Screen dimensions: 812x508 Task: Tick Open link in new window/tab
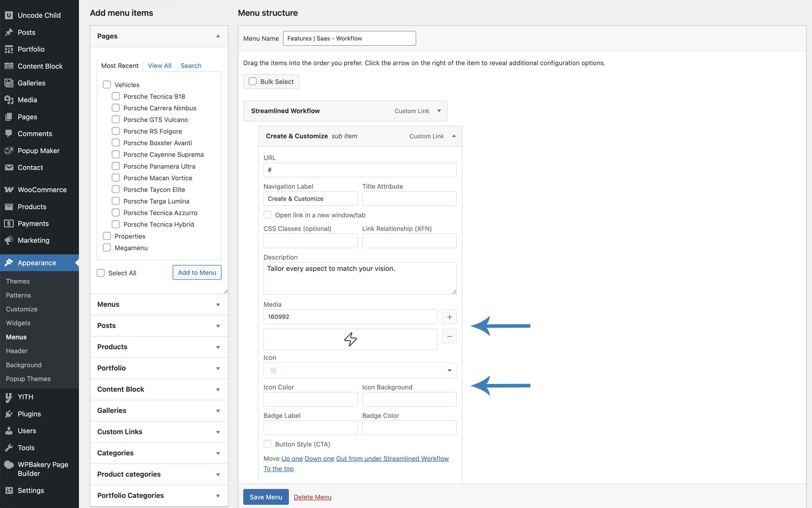click(268, 215)
